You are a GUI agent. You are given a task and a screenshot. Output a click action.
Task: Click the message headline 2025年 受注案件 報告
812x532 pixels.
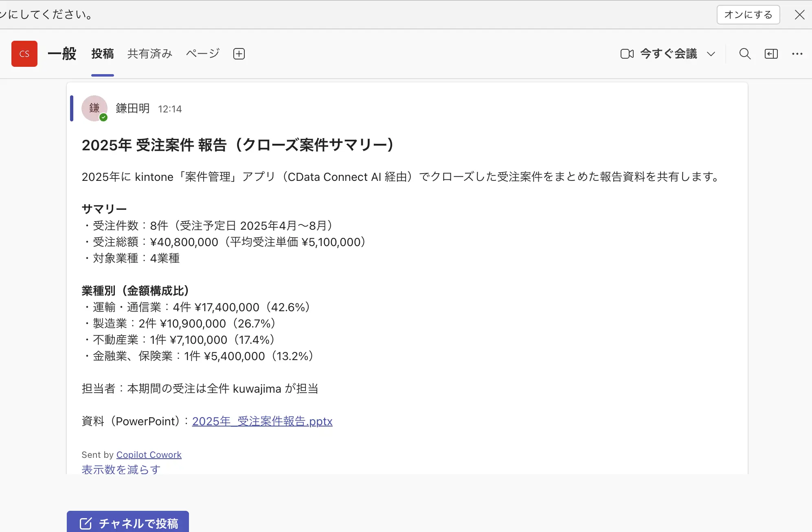[238, 145]
